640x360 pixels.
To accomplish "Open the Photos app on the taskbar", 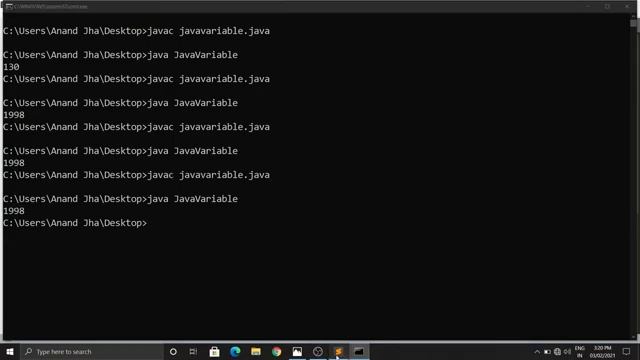I will tap(297, 351).
